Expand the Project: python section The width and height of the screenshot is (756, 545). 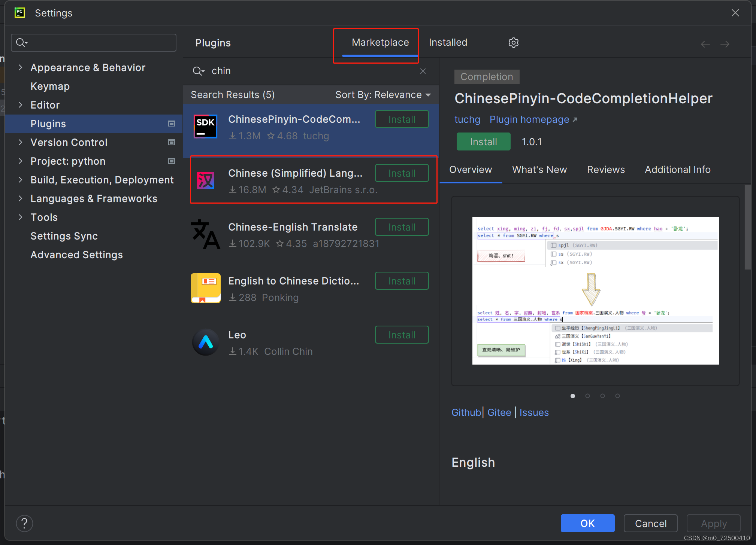coord(20,161)
